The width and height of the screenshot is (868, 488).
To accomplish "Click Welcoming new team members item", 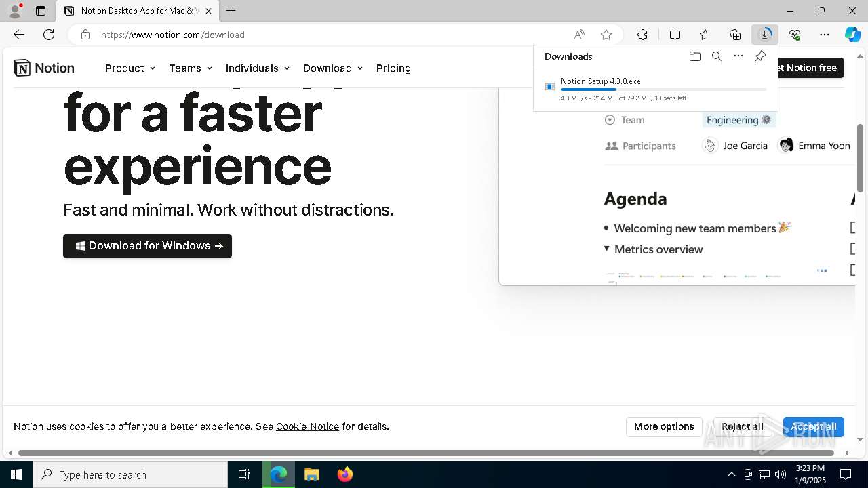I will click(x=702, y=228).
